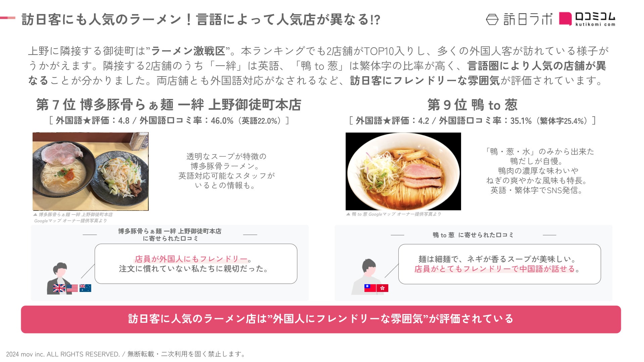Click the kutikomi com text under logo
The height and width of the screenshot is (362, 644).
coord(595,24)
